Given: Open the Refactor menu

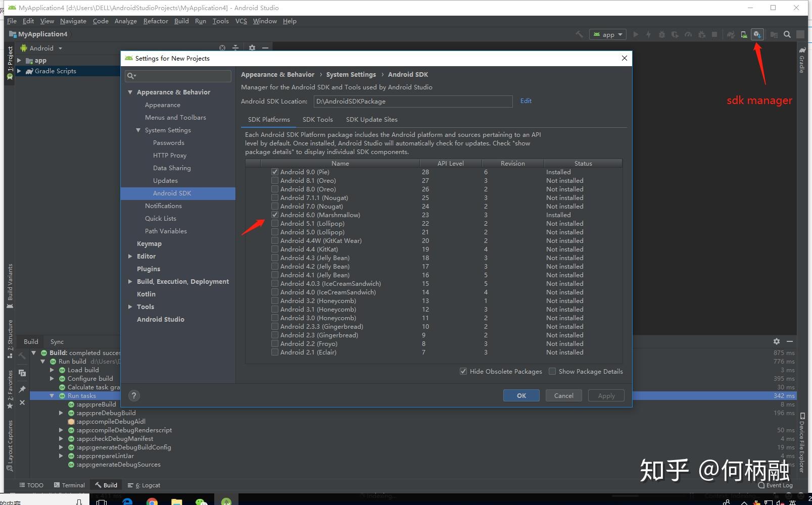Looking at the screenshot, I should click(156, 21).
